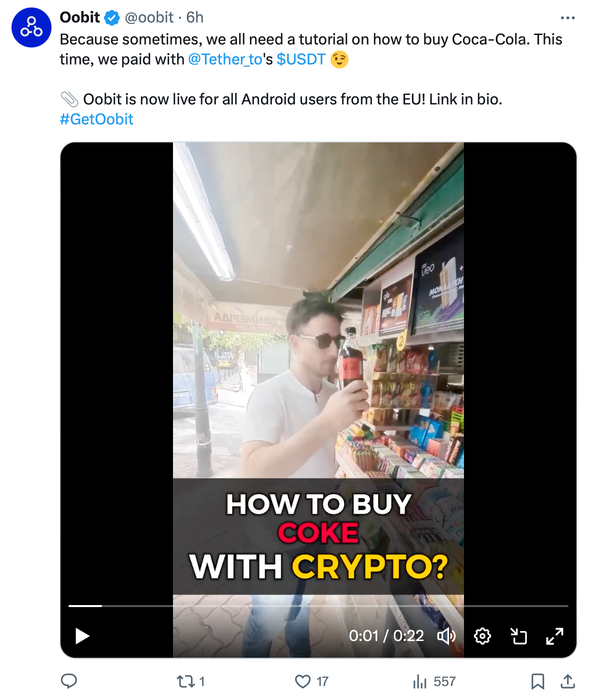This screenshot has height=700, width=590.
Task: Open the three-dot more options menu
Action: 567,18
